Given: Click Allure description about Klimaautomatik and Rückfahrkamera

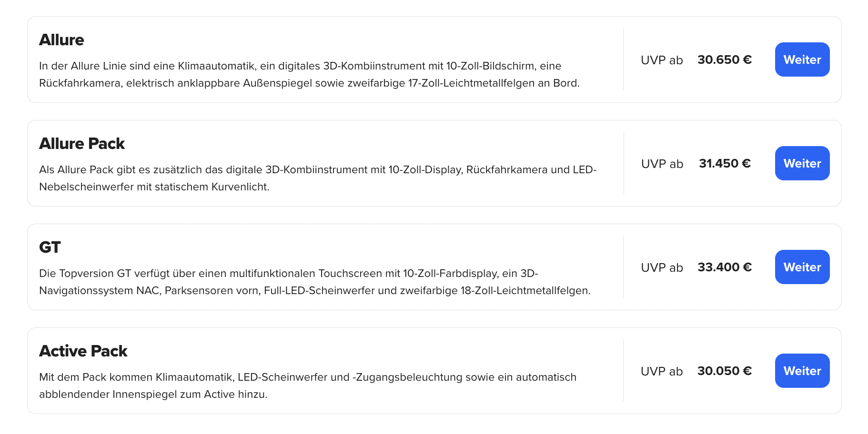Looking at the screenshot, I should [309, 74].
